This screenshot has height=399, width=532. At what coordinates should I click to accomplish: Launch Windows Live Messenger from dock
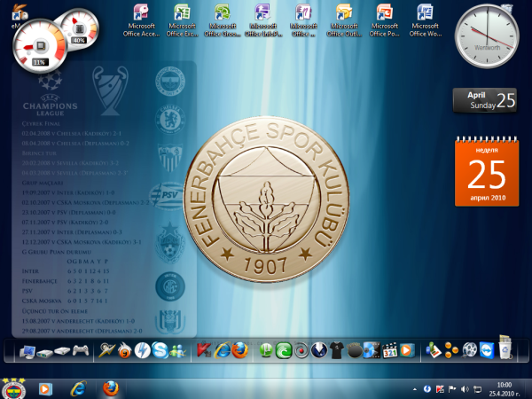click(178, 351)
